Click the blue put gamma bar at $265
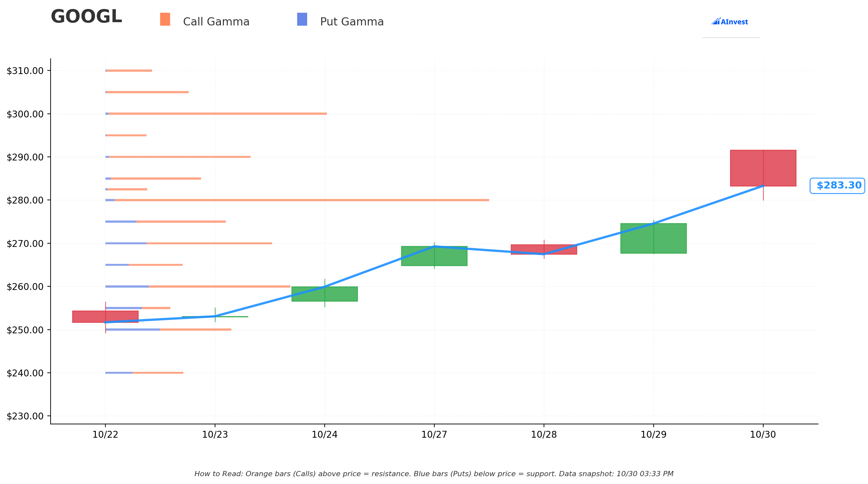868x484 pixels. (117, 265)
